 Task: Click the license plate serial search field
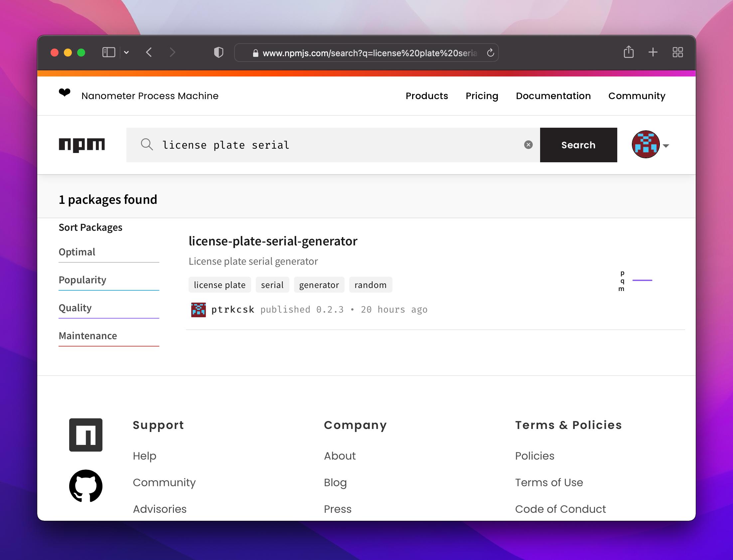pos(333,145)
